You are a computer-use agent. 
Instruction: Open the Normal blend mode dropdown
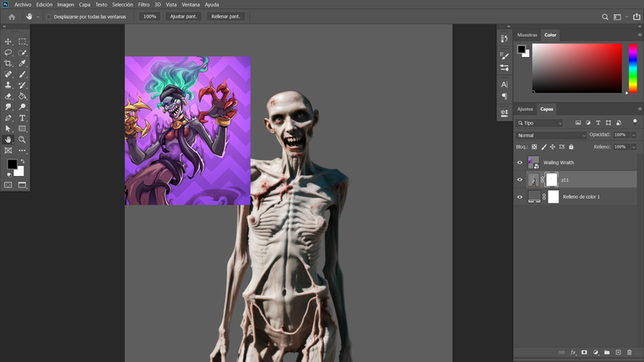pos(551,135)
